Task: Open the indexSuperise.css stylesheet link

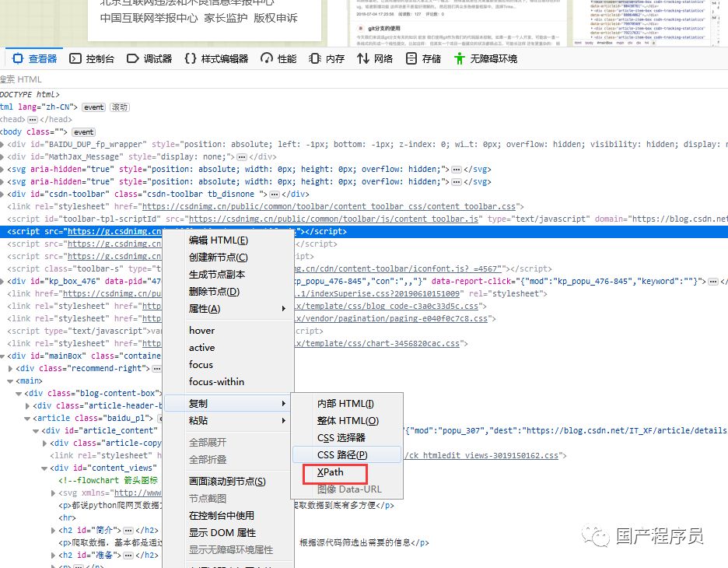Action: (377, 294)
